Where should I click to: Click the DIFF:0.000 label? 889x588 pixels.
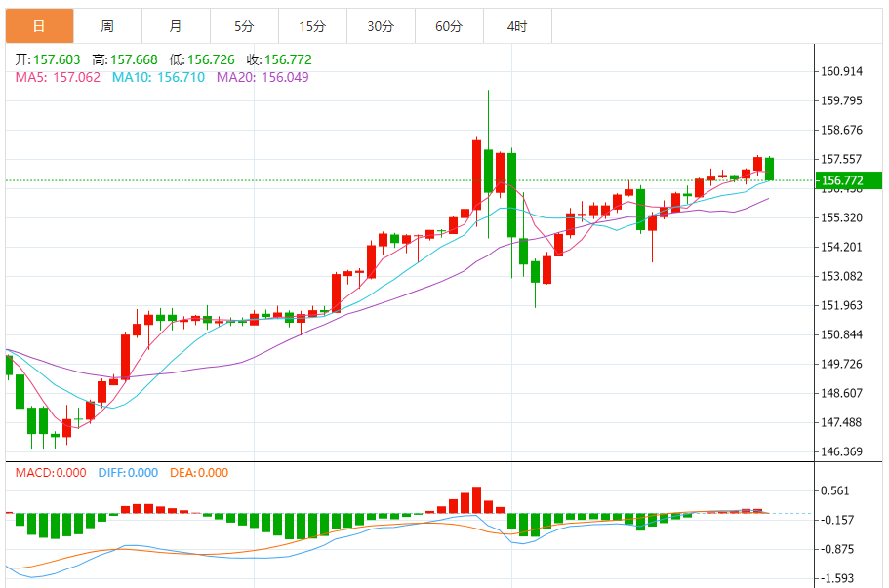[x=128, y=472]
